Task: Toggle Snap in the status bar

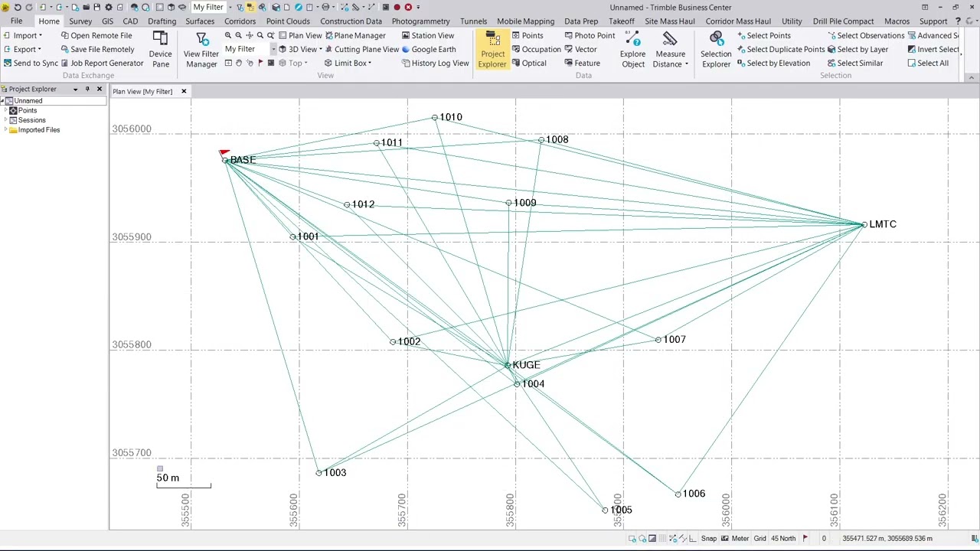Action: (x=708, y=538)
